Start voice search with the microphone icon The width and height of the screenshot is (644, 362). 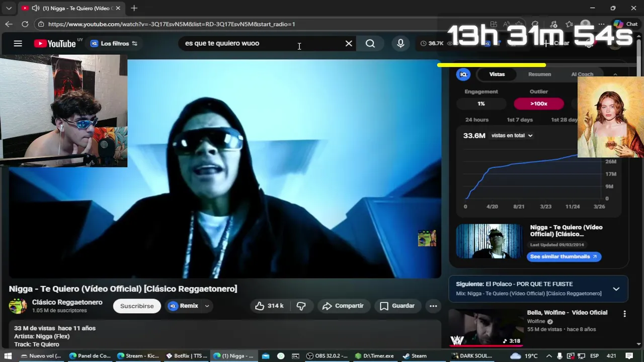point(400,43)
